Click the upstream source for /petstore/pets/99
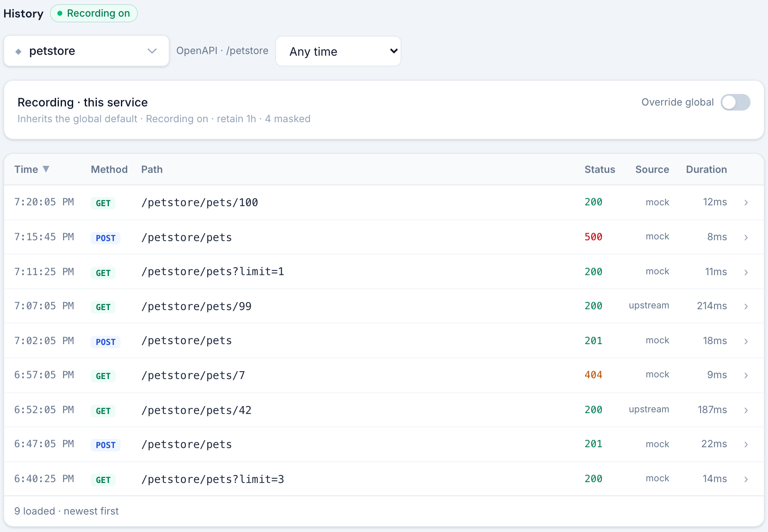 649,305
